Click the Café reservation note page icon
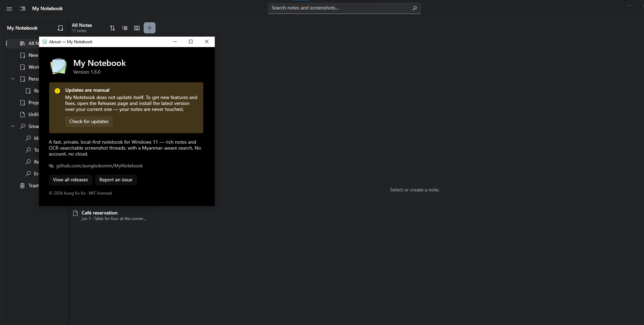Screen dimensions: 644x325 75,213
